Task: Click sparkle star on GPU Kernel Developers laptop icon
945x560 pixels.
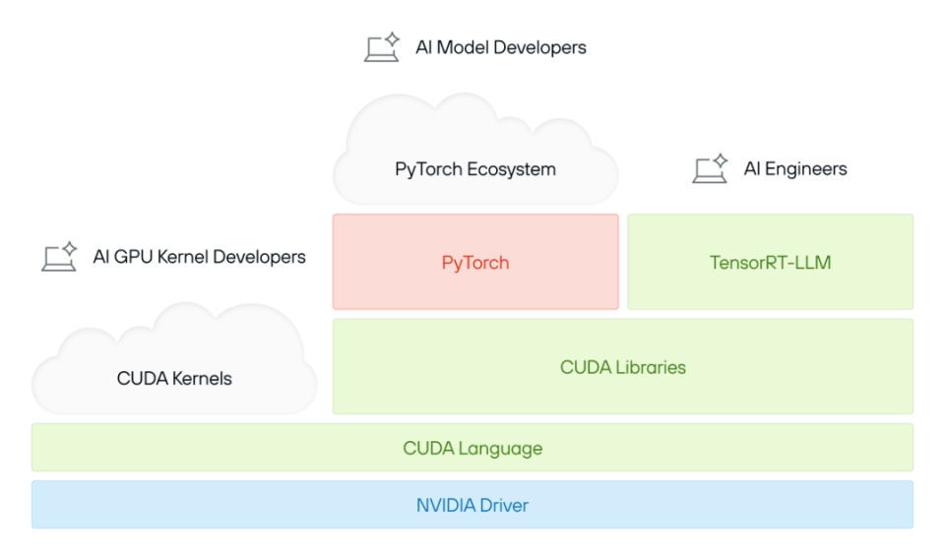Action: pos(69,248)
